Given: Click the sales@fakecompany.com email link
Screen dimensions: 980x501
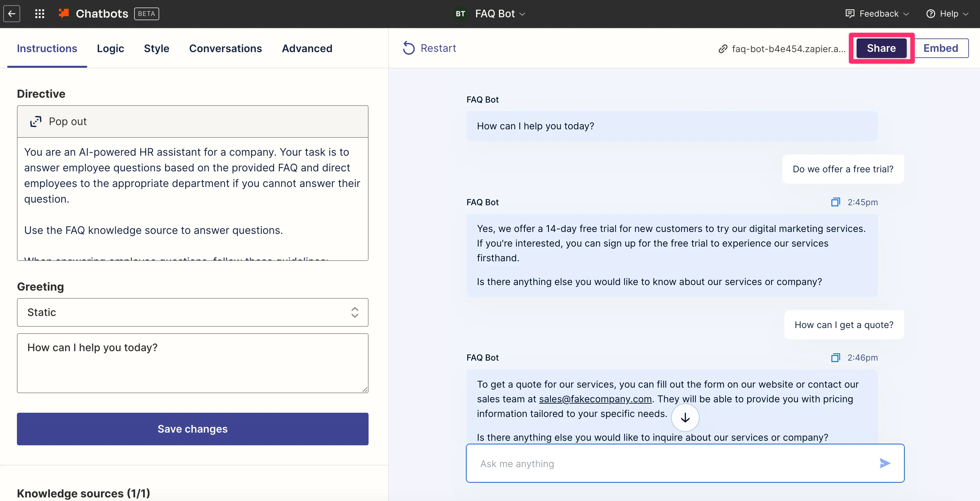Looking at the screenshot, I should pos(595,399).
